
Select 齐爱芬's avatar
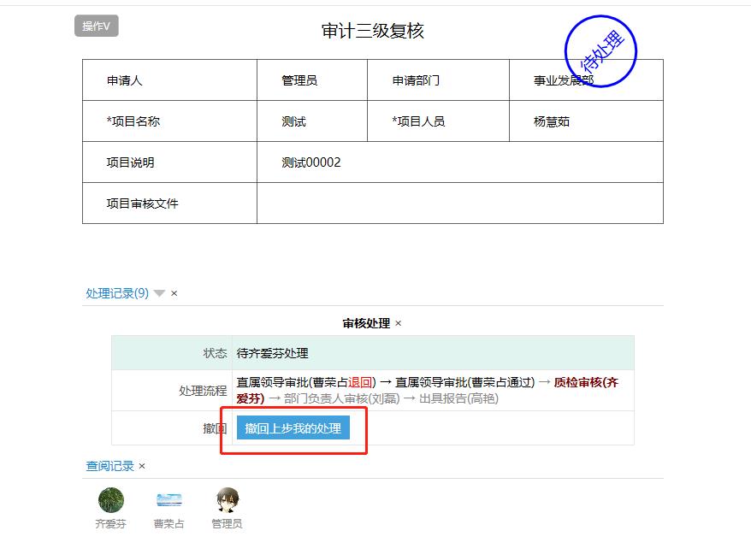(111, 500)
